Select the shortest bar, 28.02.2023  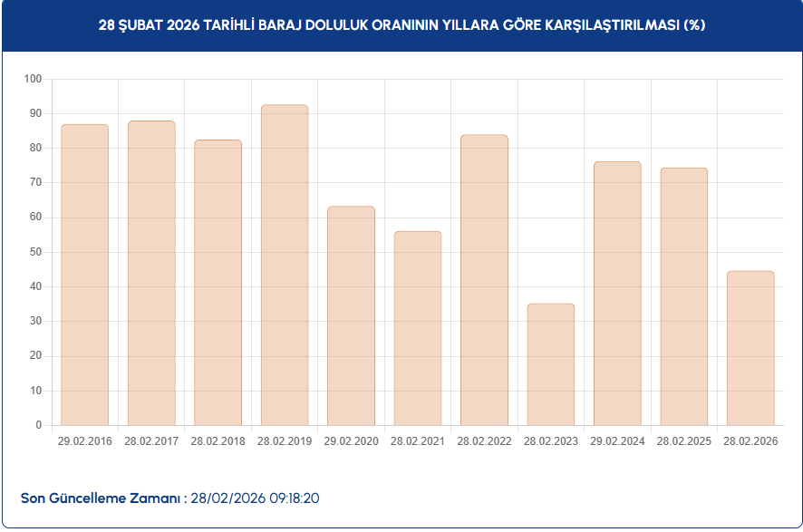pyautogui.click(x=551, y=364)
